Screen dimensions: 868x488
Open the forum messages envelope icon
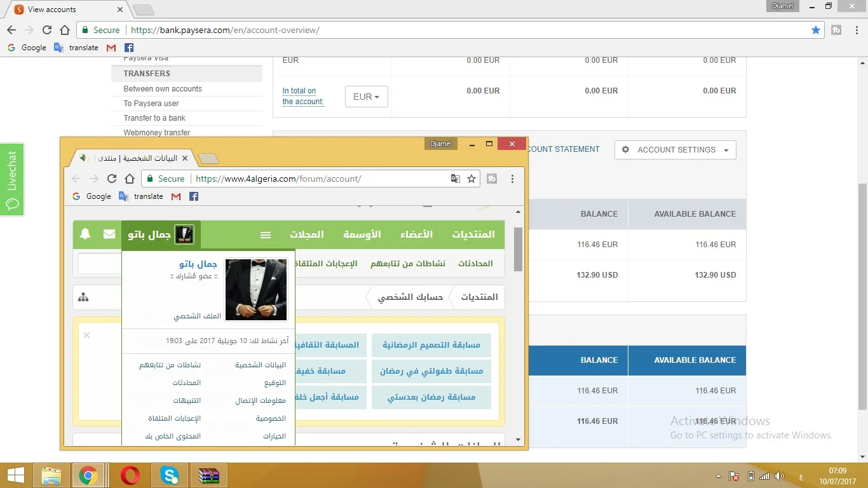click(109, 234)
